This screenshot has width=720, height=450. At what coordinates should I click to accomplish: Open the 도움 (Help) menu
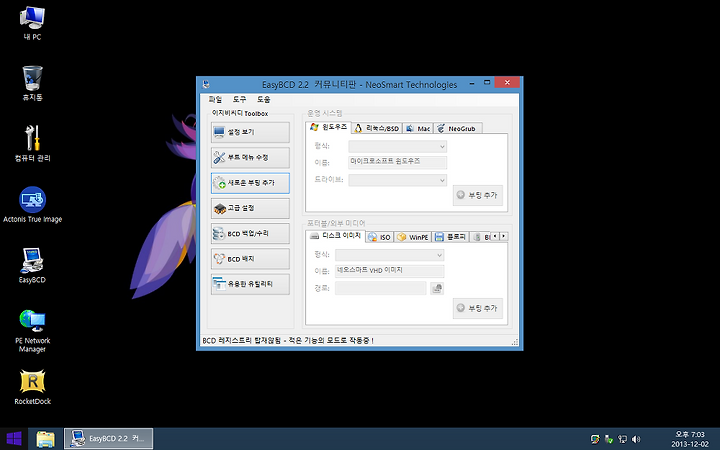tap(264, 99)
